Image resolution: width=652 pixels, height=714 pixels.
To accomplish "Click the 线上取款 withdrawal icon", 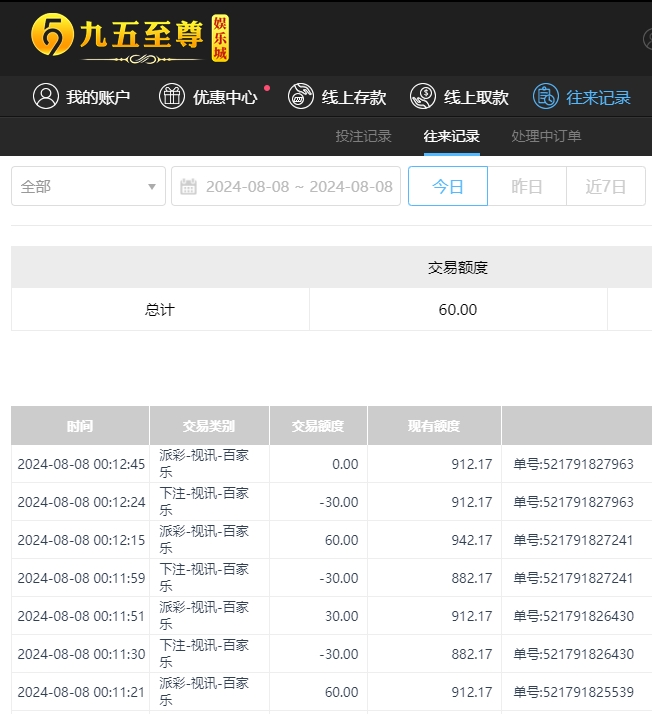I will pyautogui.click(x=423, y=97).
